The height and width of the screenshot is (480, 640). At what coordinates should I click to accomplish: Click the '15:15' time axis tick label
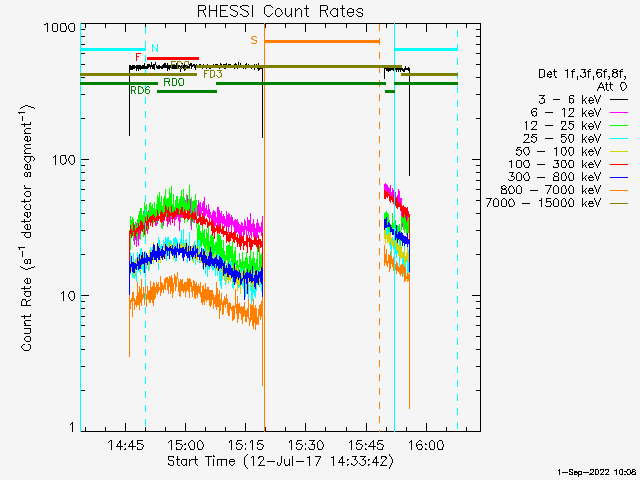(x=246, y=445)
